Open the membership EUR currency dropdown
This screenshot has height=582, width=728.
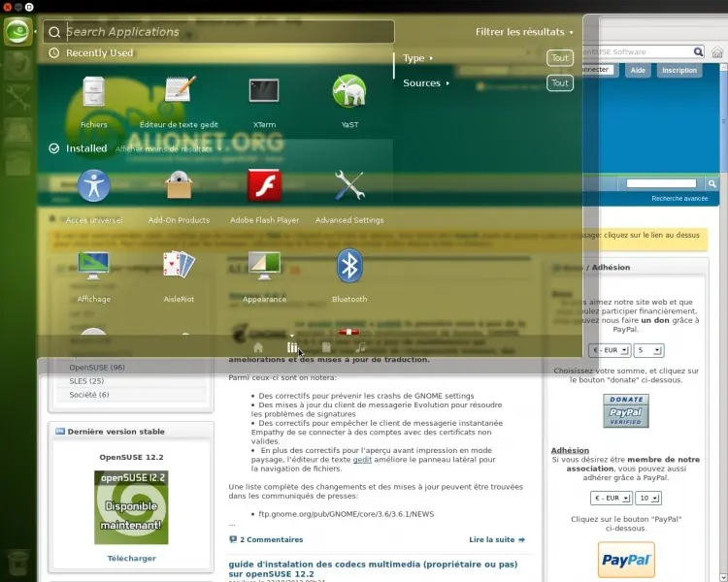(x=611, y=498)
